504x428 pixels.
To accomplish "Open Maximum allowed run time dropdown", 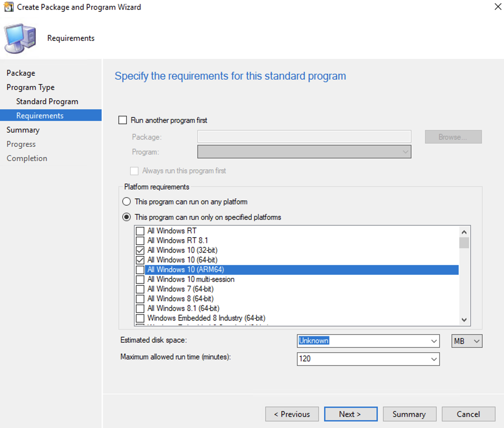I will tap(434, 359).
